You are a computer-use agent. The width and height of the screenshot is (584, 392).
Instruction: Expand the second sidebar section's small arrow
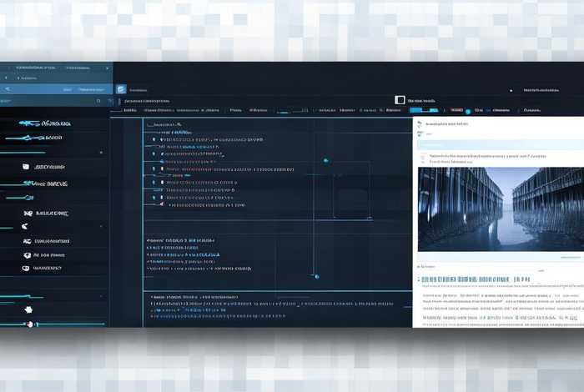[x=101, y=225]
